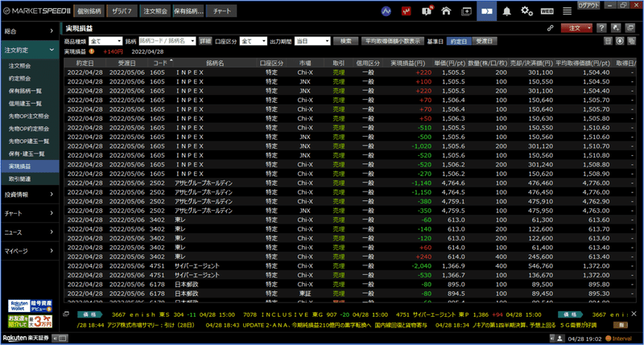
Task: Open 取引関連 in the sidebar
Action: click(x=30, y=179)
